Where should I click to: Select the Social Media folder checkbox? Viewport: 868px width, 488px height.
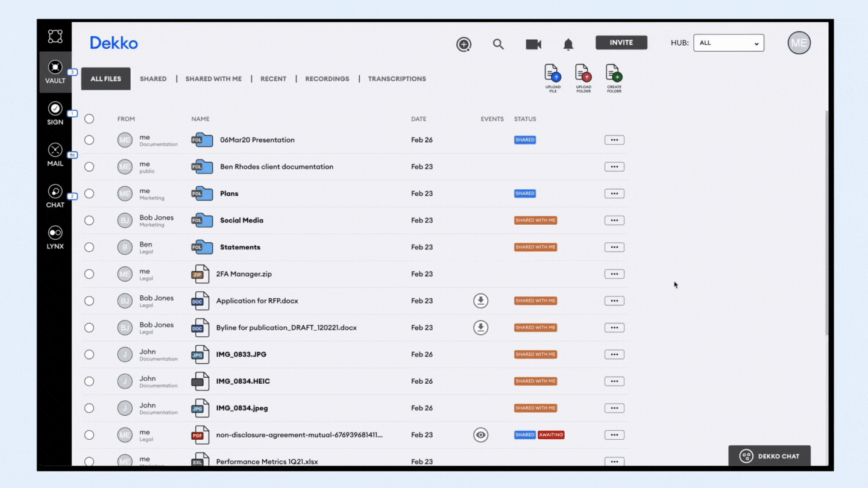point(89,221)
